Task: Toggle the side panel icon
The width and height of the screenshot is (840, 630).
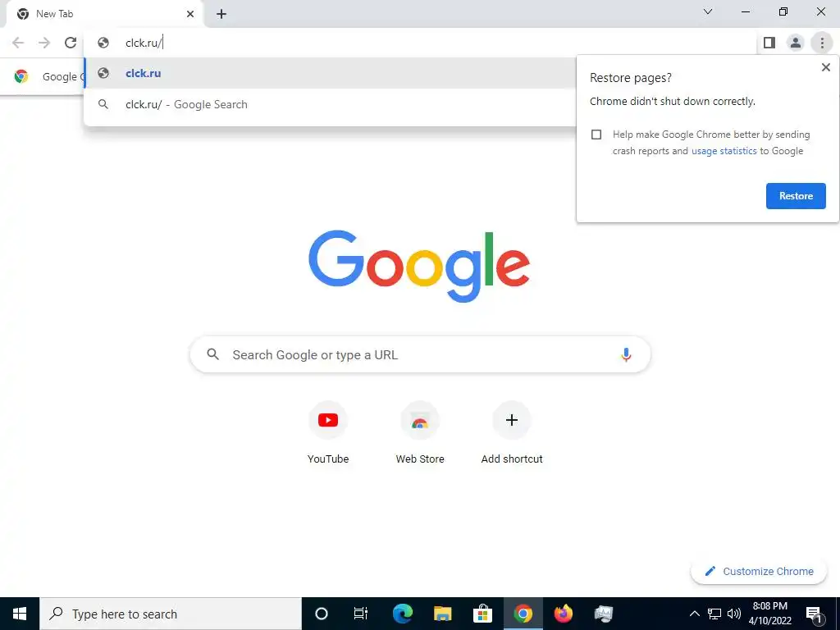Action: click(x=769, y=43)
